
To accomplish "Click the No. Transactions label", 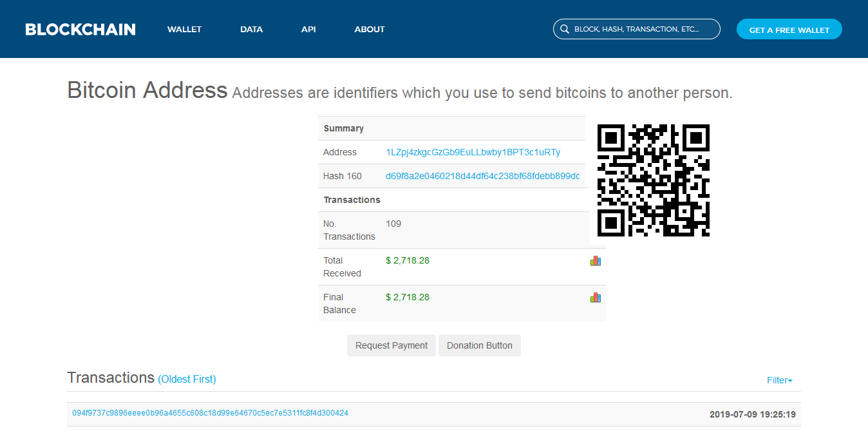I will [349, 230].
